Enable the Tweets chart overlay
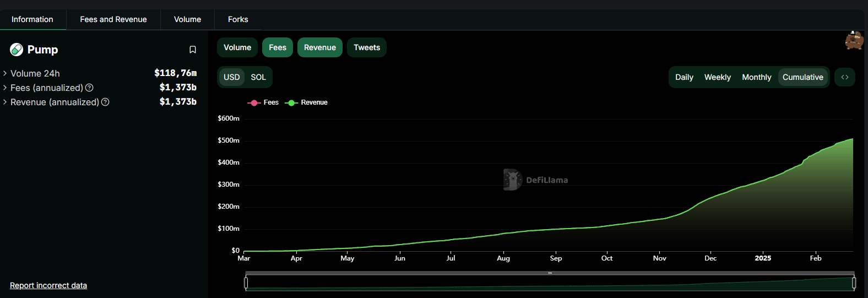This screenshot has height=298, width=868. click(x=367, y=47)
